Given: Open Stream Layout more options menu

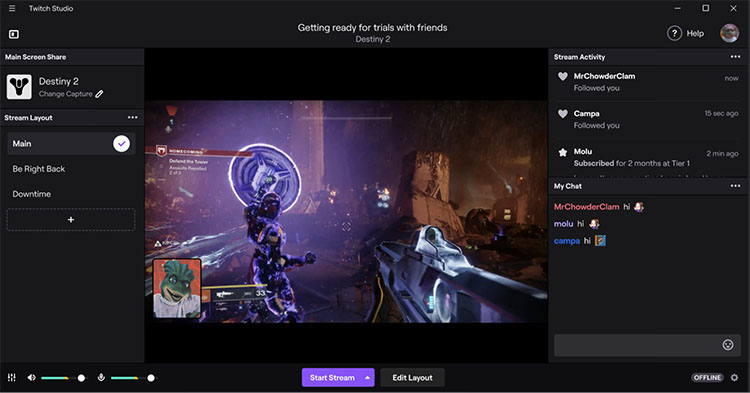Looking at the screenshot, I should pyautogui.click(x=132, y=117).
